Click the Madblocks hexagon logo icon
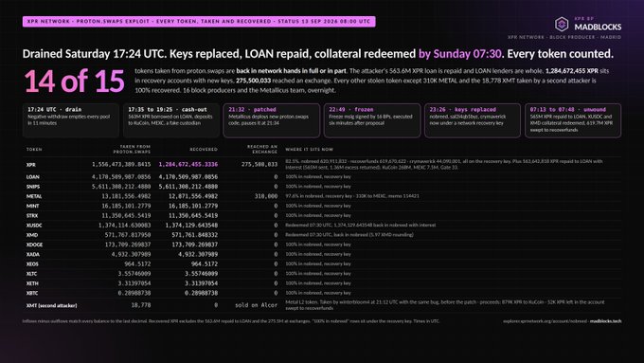The height and width of the screenshot is (363, 644). pos(562,25)
